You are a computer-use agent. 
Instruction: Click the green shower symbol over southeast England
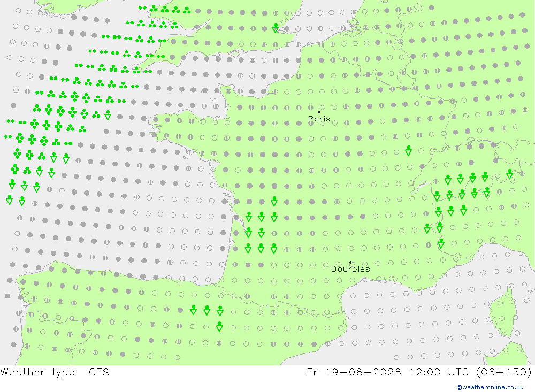(276, 28)
